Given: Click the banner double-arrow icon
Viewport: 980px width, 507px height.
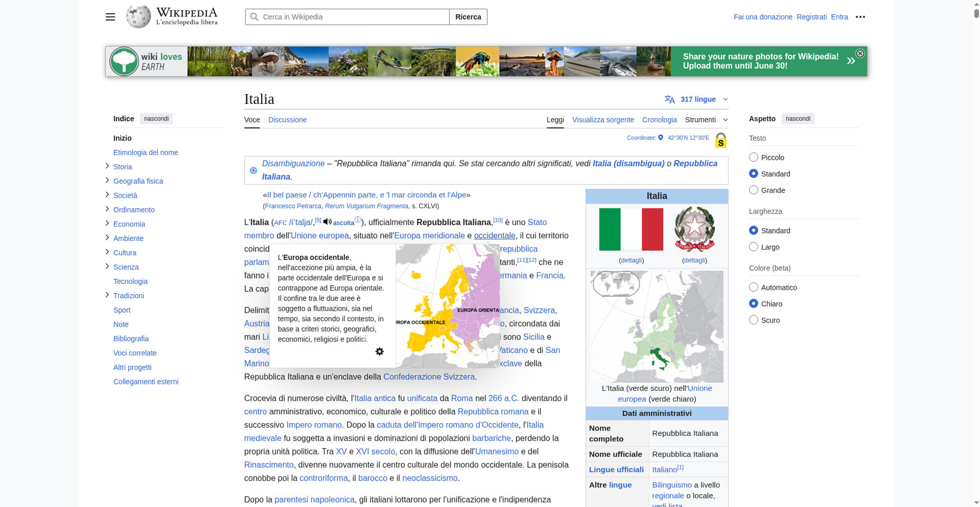Looking at the screenshot, I should (x=851, y=61).
